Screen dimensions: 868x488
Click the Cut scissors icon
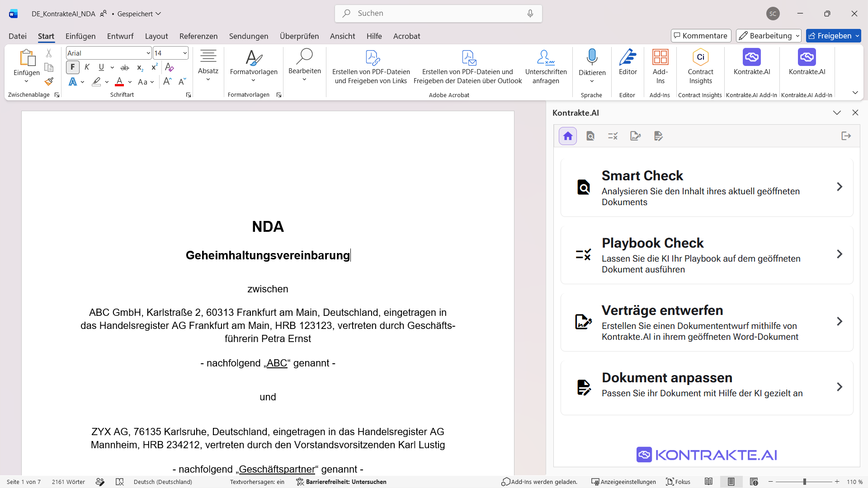click(49, 53)
